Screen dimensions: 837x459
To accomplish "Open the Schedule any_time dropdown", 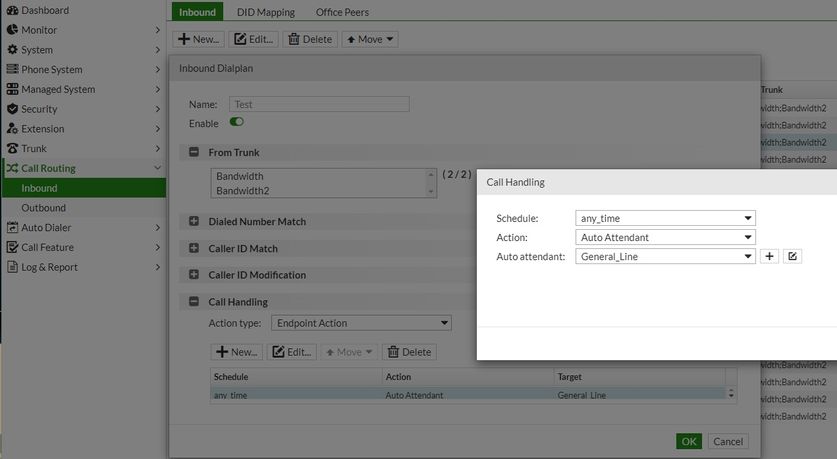I will [665, 218].
